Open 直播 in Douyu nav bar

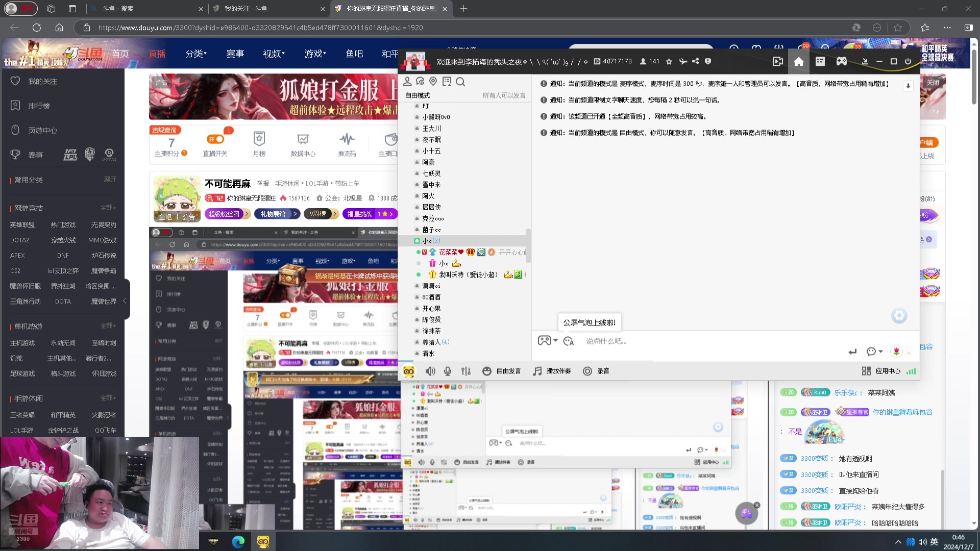tap(157, 54)
